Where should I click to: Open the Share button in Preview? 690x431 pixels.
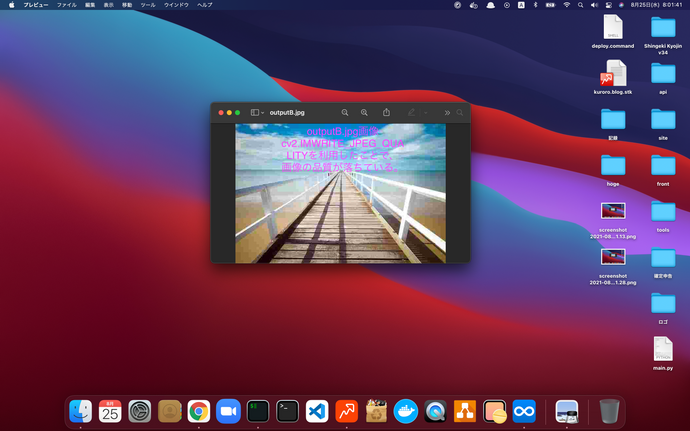point(386,112)
